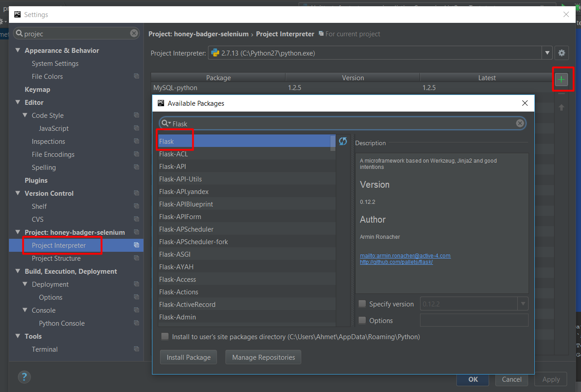Close the Available Packages dialog

point(525,103)
